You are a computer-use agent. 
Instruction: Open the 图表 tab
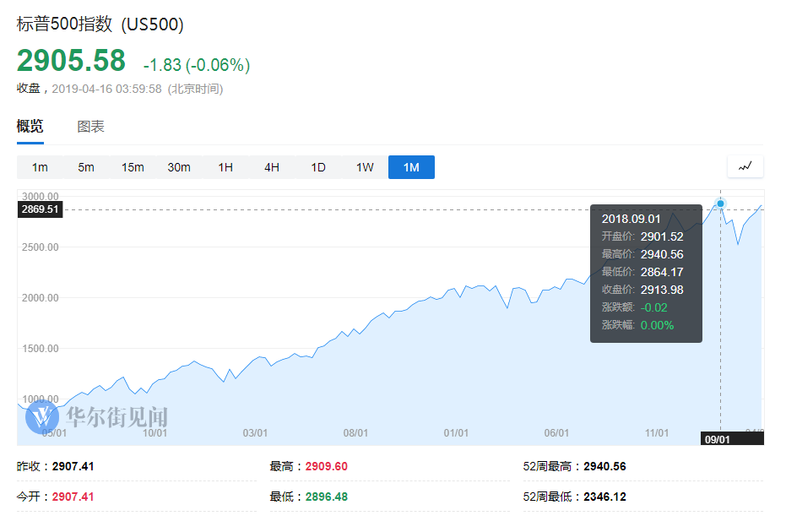click(90, 127)
